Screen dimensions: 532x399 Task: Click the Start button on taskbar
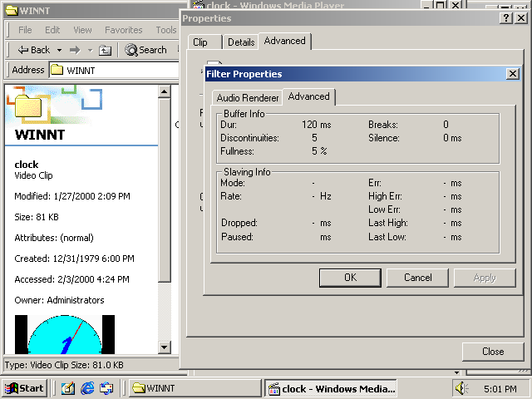(x=24, y=388)
